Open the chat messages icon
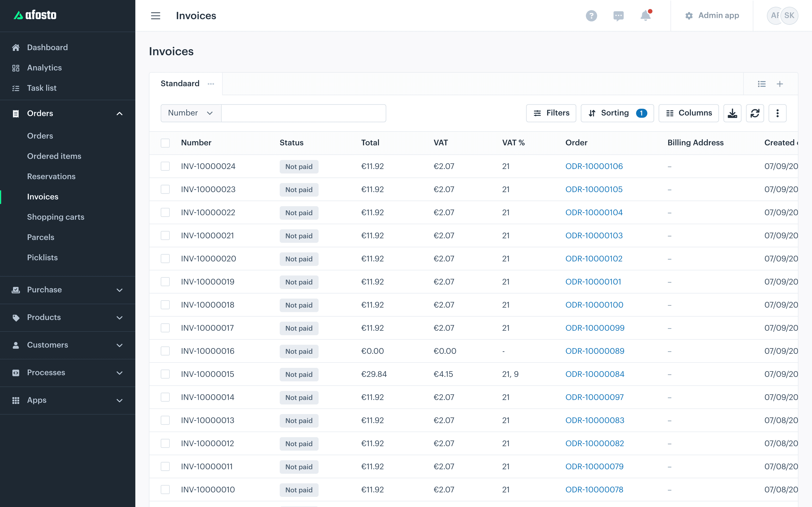 click(618, 16)
